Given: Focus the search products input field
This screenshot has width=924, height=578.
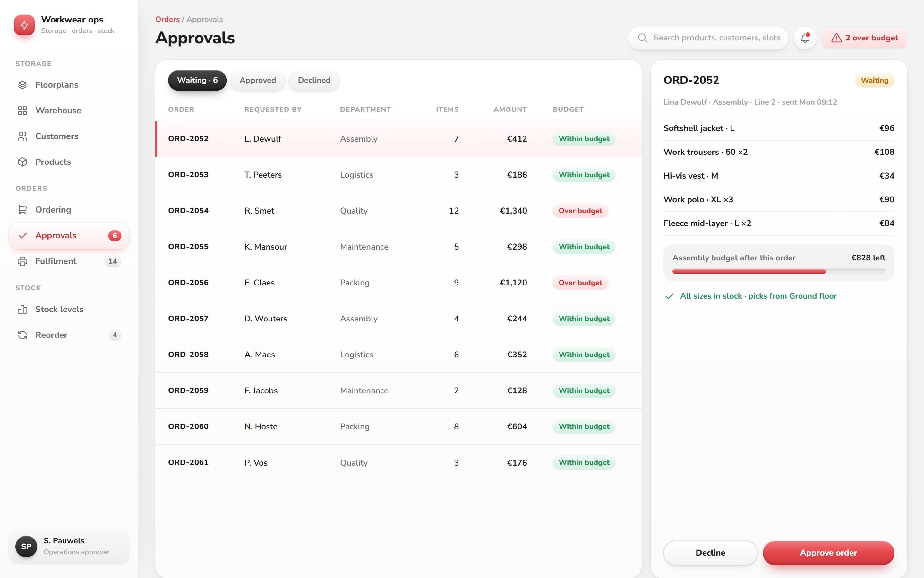Looking at the screenshot, I should pyautogui.click(x=708, y=38).
